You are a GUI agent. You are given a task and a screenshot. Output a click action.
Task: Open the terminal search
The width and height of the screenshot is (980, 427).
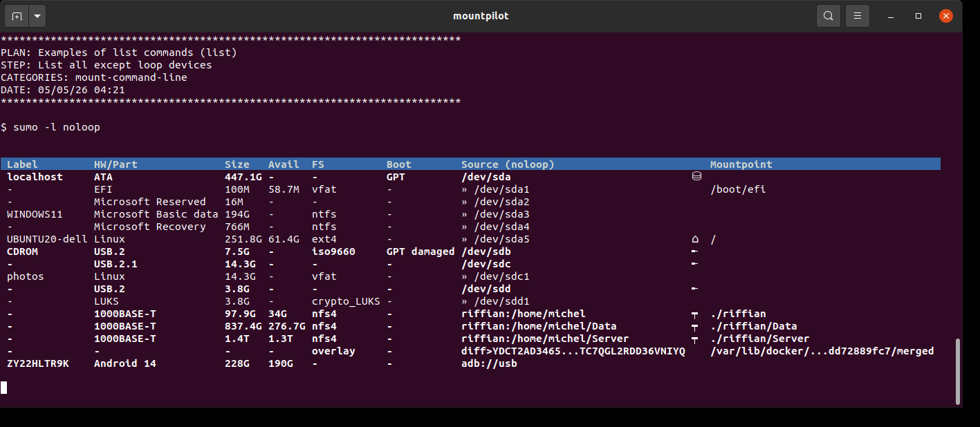828,16
